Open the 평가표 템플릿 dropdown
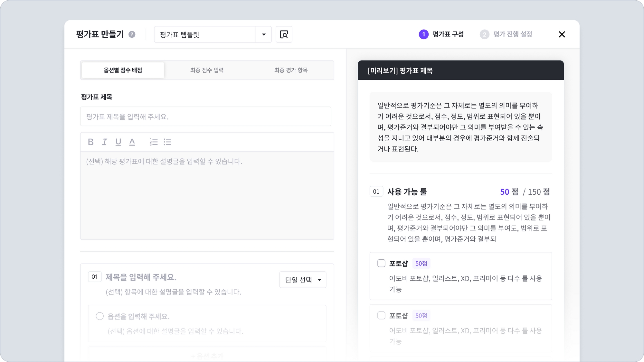 coord(205,34)
